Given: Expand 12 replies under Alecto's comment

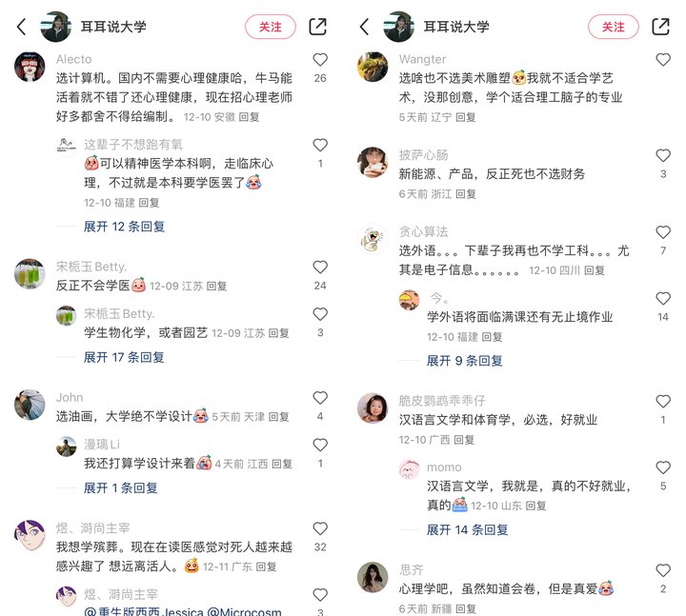Looking at the screenshot, I should pyautogui.click(x=124, y=227).
